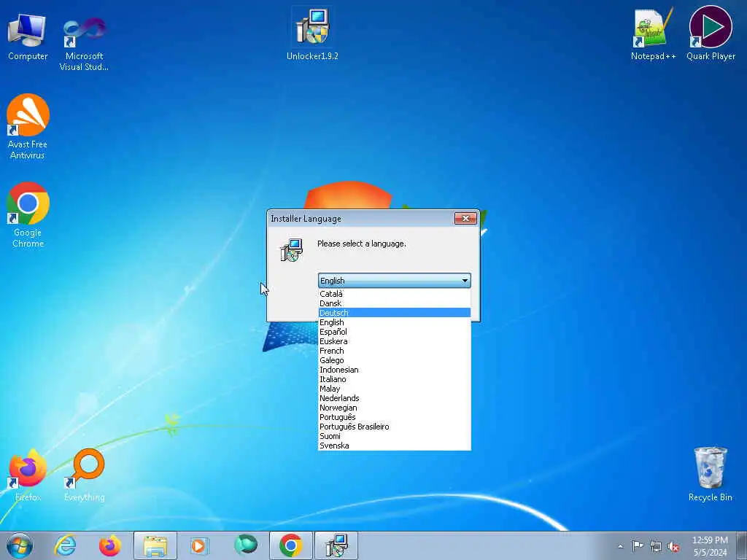Choose Malay from the list
The height and width of the screenshot is (560, 747).
[x=395, y=389]
